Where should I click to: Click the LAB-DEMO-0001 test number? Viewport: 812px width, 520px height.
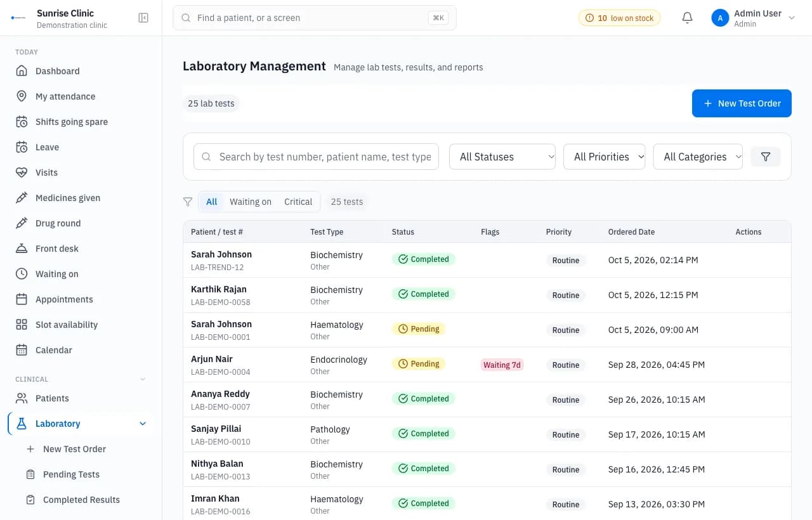[221, 337]
